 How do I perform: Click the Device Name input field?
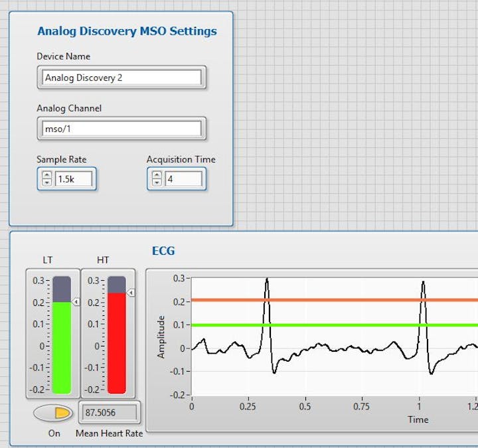pos(121,78)
